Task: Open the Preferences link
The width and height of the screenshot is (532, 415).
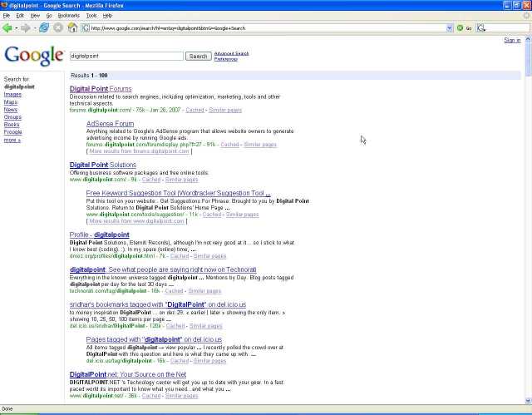Action: coord(225,59)
